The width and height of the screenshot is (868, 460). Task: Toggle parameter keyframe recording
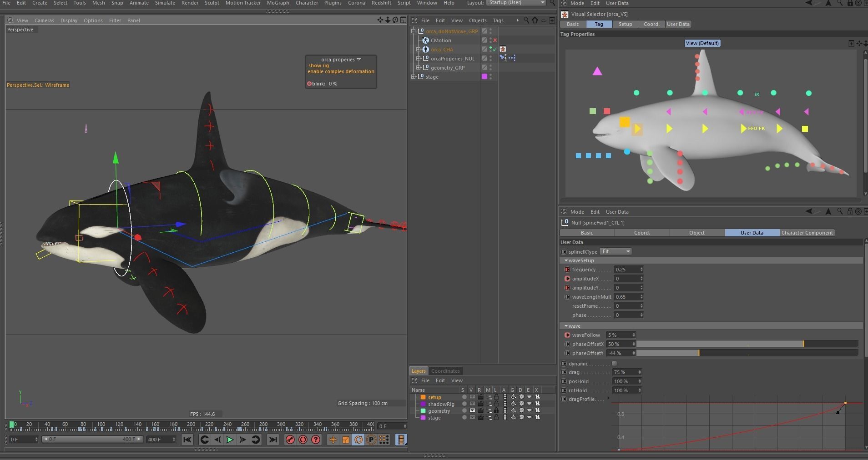[371, 440]
